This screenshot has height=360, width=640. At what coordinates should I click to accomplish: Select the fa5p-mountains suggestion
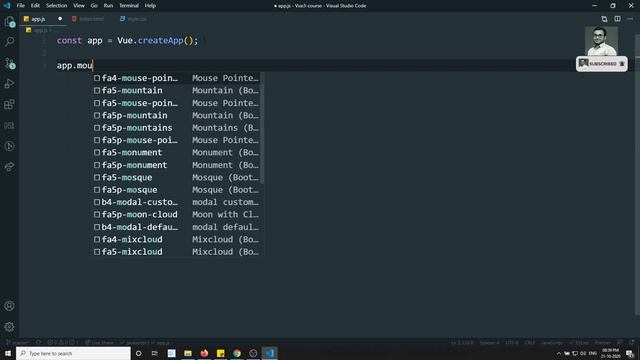click(176, 128)
